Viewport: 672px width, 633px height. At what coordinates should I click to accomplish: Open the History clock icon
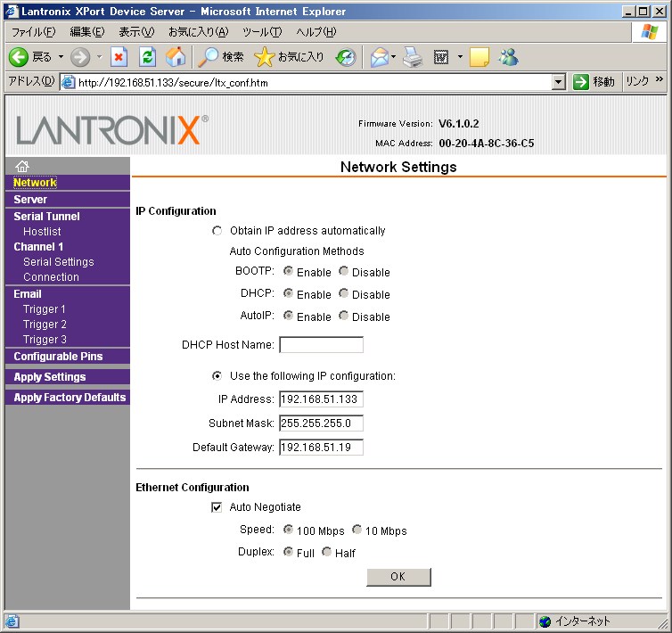(x=346, y=57)
